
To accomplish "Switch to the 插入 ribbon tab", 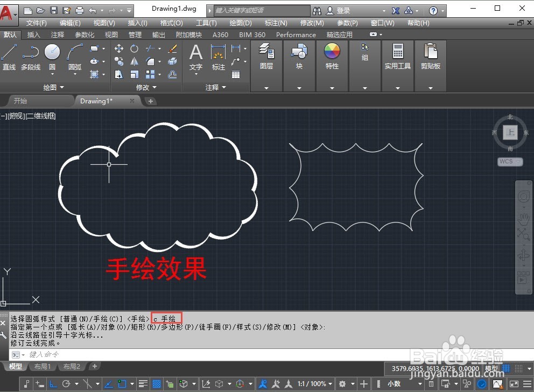I will pos(33,35).
